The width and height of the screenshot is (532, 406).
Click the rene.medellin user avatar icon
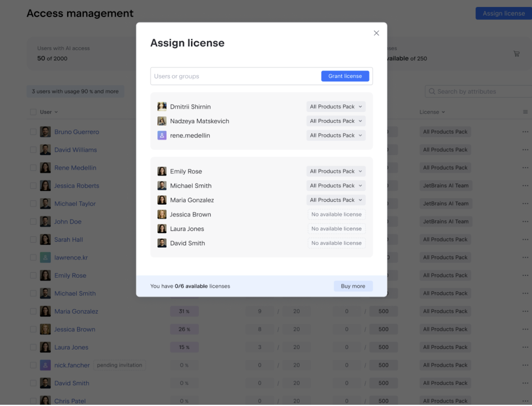(162, 136)
